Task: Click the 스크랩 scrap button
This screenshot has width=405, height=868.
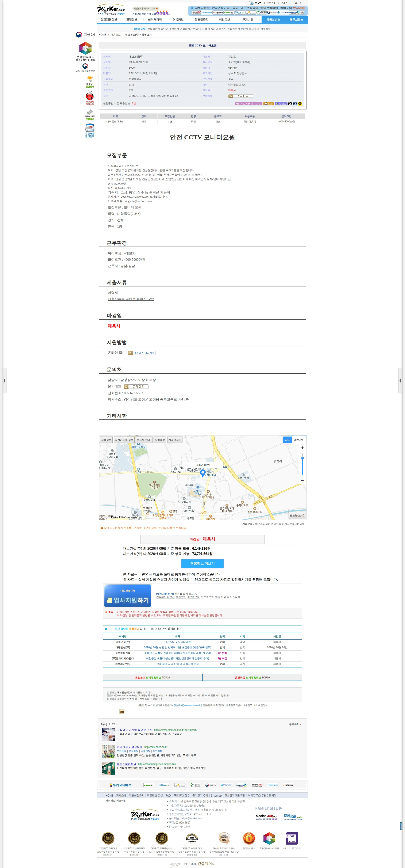Action: click(x=281, y=104)
